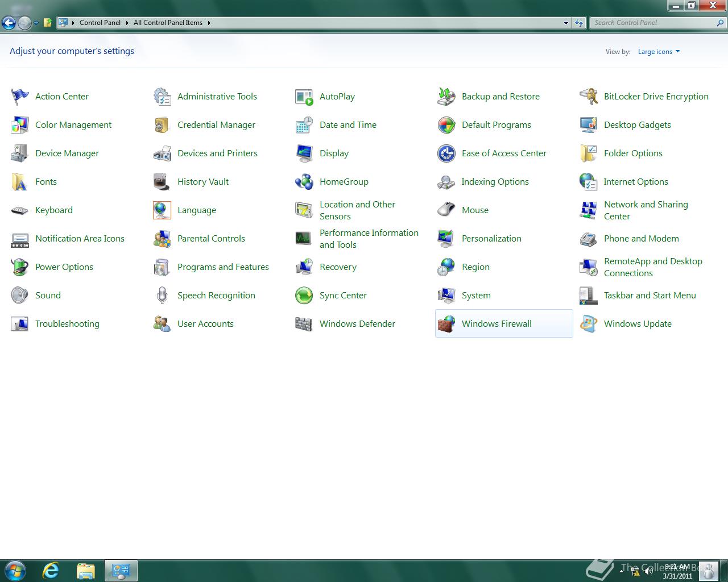Image resolution: width=728 pixels, height=582 pixels.
Task: Open the Color Management icon
Action: tap(20, 125)
